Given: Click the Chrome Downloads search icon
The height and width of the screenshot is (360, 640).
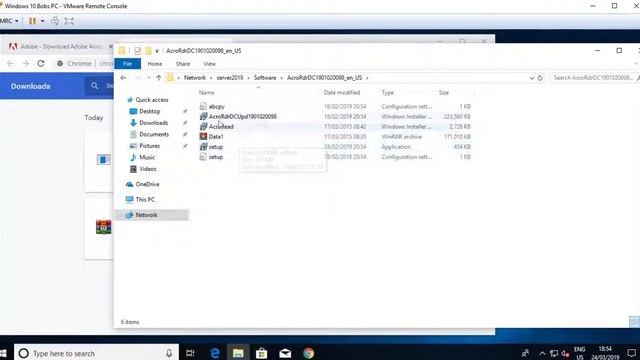Looking at the screenshot, I should (95, 86).
